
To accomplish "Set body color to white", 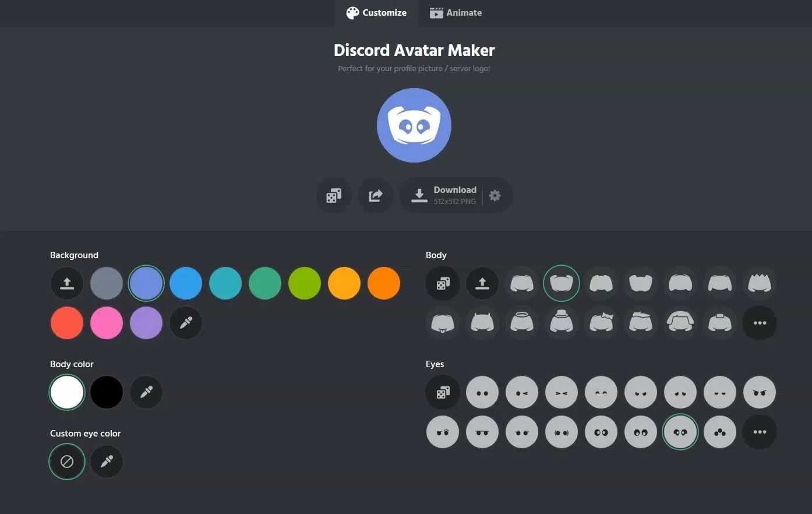I will (67, 392).
